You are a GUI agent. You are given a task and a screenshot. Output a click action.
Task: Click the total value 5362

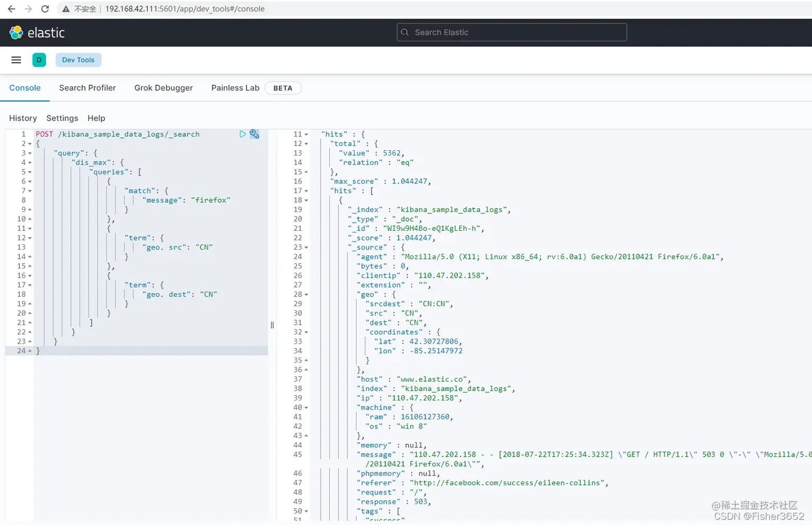392,153
